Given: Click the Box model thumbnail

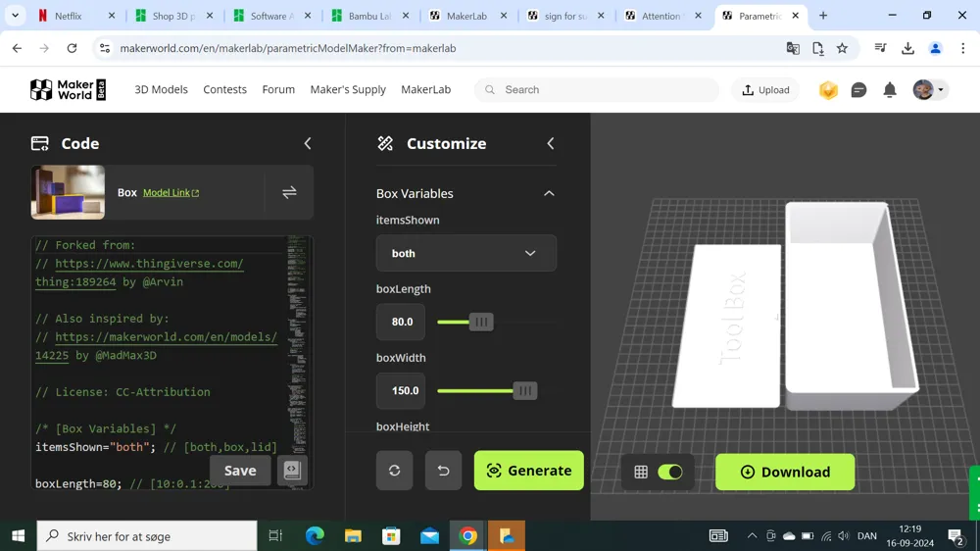Looking at the screenshot, I should (69, 192).
